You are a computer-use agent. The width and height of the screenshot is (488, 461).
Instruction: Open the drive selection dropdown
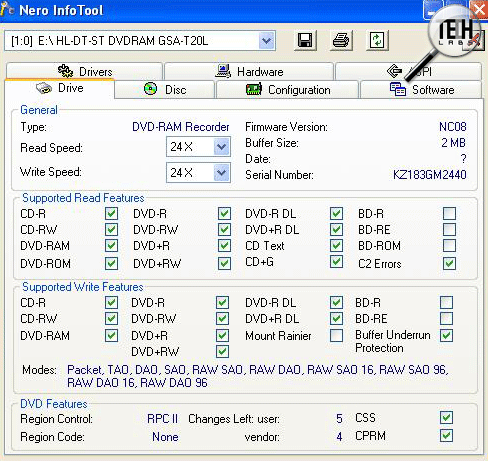pos(267,41)
